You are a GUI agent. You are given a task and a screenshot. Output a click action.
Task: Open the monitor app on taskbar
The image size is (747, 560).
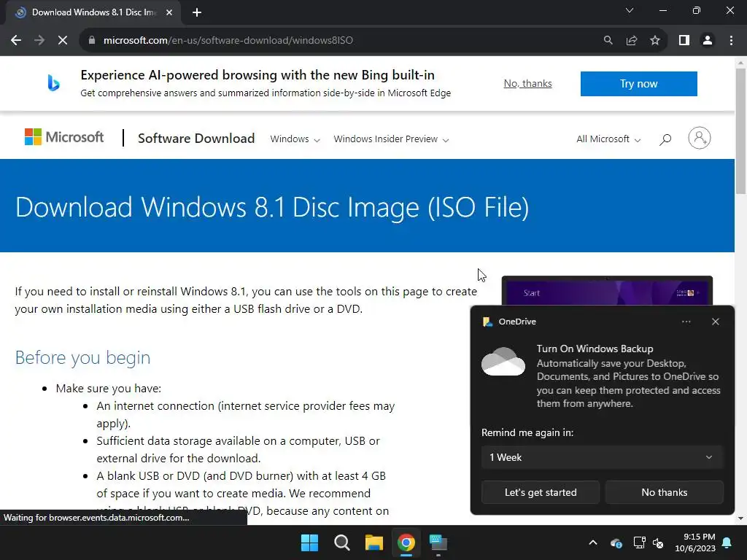point(438,542)
